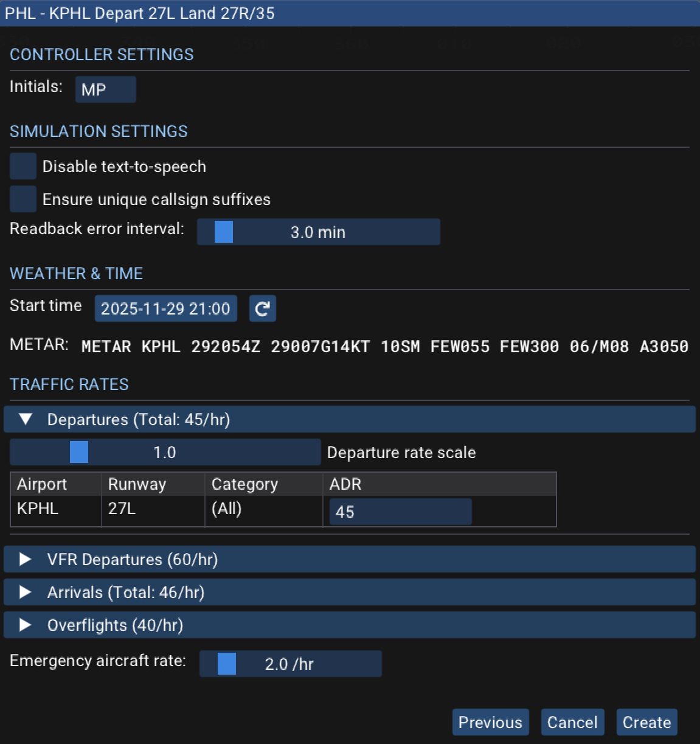This screenshot has width=700, height=744.
Task: Enable Disable text-to-speech checkbox
Action: [23, 166]
